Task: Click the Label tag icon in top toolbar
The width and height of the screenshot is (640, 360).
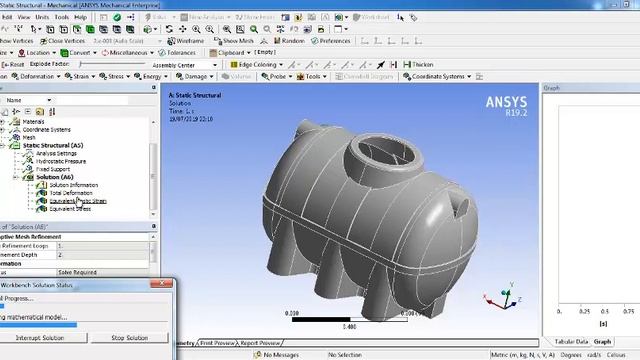Action: click(x=413, y=17)
